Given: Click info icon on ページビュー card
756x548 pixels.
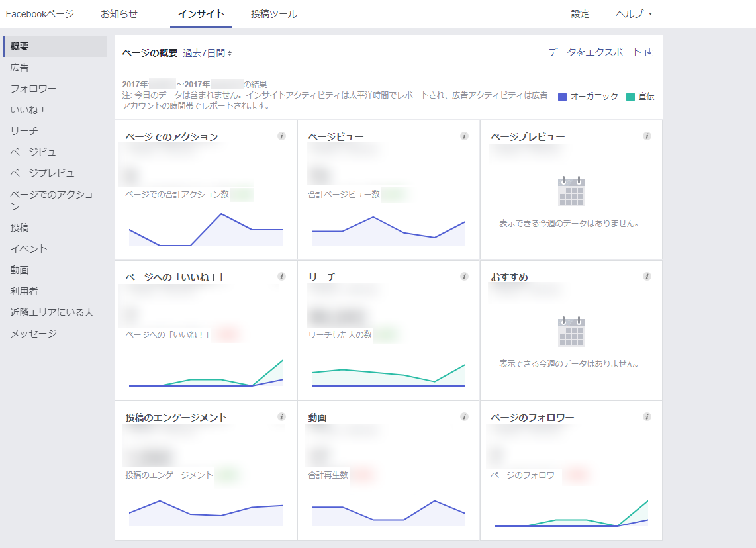Looking at the screenshot, I should [x=464, y=136].
